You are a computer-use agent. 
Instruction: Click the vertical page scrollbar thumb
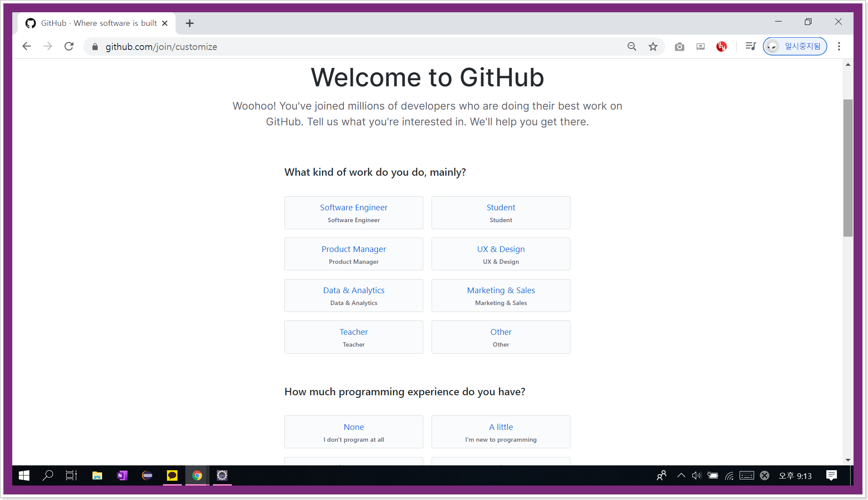tap(848, 168)
